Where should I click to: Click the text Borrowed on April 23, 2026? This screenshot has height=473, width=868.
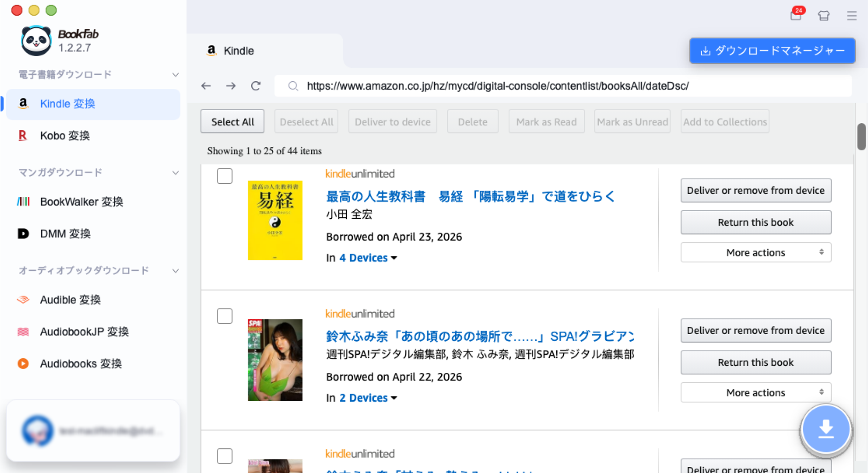(394, 237)
